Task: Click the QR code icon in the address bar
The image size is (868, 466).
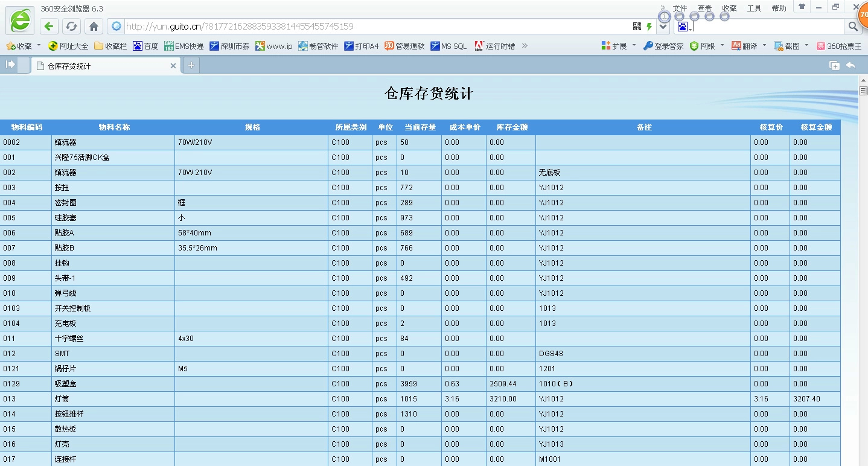Action: click(637, 27)
